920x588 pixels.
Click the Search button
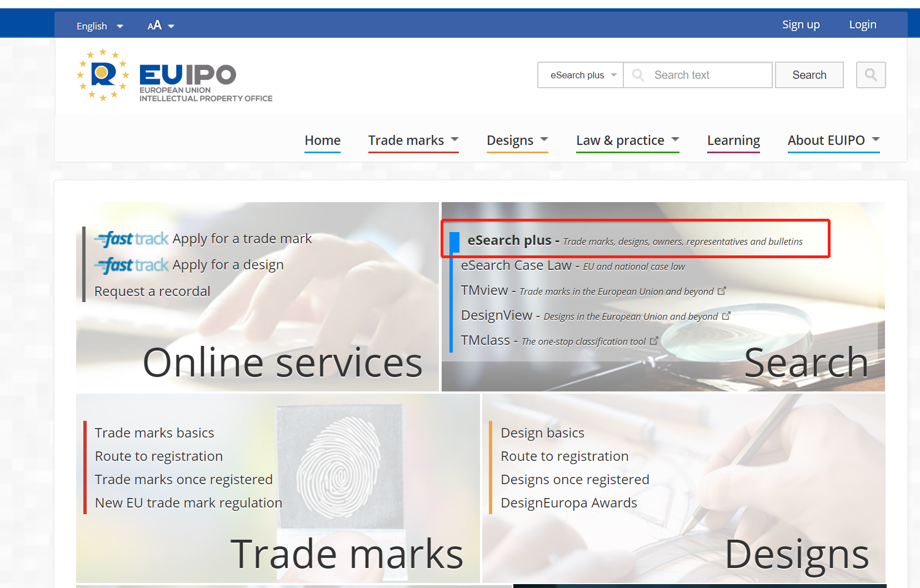(809, 75)
